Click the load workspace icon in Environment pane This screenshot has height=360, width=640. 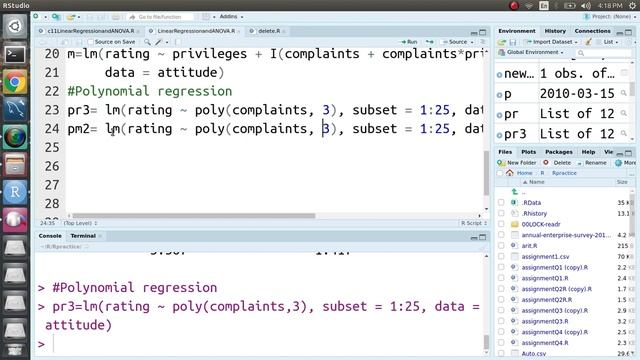click(502, 42)
